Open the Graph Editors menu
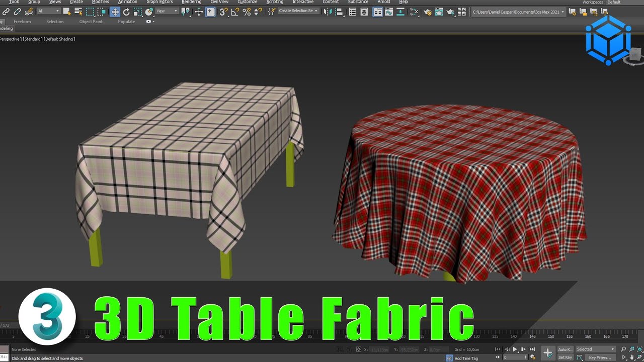This screenshot has width=644, height=362. pyautogui.click(x=159, y=2)
